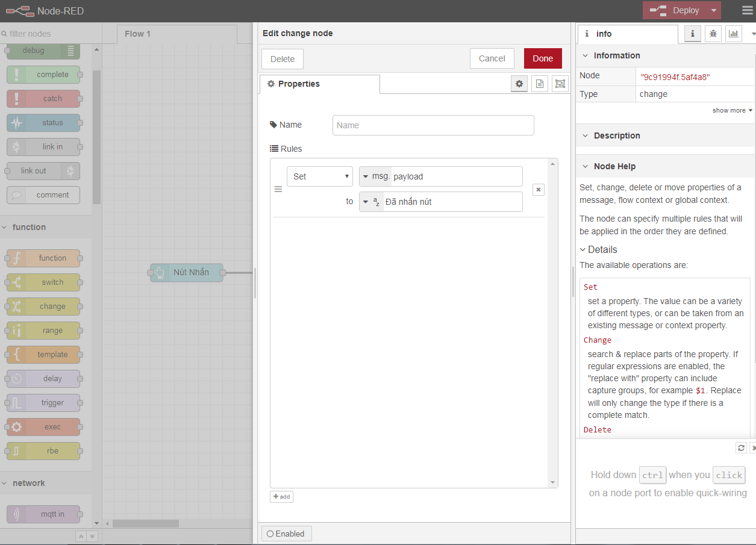Open the node appearance icon
The height and width of the screenshot is (545, 756).
(560, 84)
